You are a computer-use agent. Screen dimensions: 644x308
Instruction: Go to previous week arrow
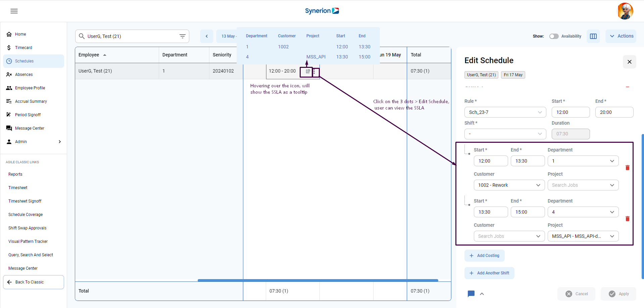(207, 36)
